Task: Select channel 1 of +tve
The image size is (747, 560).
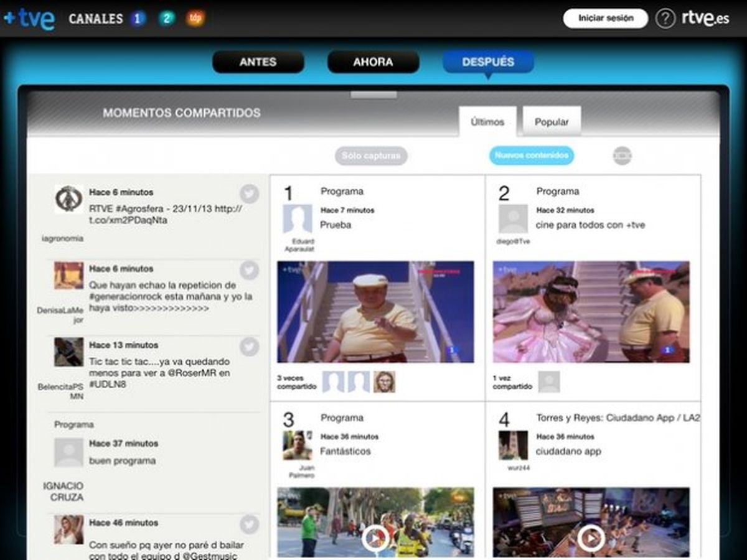Action: coord(138,18)
